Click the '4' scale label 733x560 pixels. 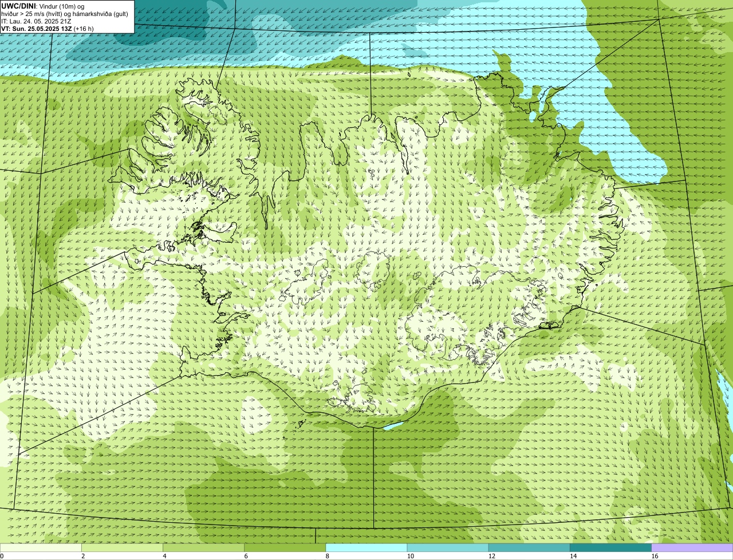pyautogui.click(x=164, y=556)
